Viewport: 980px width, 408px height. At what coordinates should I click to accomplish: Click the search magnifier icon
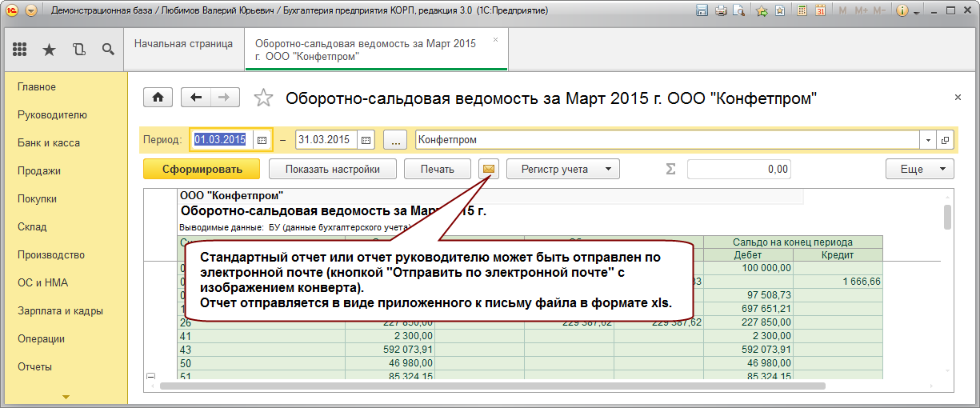[x=108, y=50]
